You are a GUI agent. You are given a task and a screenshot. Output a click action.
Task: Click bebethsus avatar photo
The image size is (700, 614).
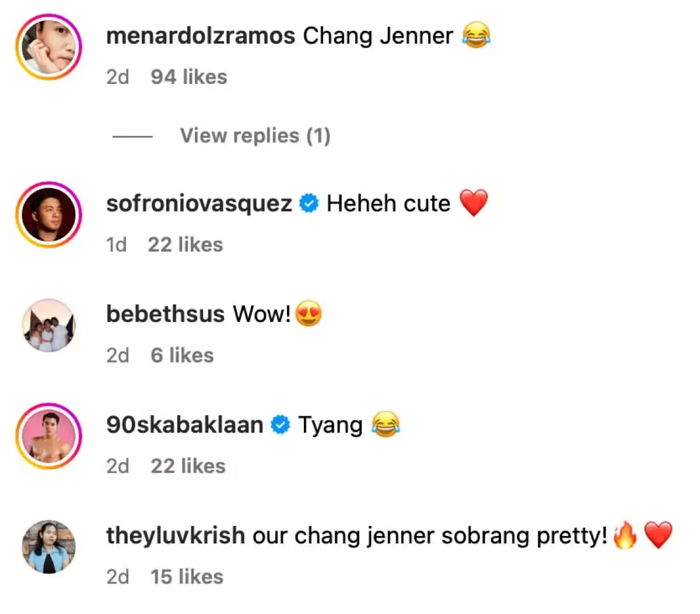(x=48, y=325)
